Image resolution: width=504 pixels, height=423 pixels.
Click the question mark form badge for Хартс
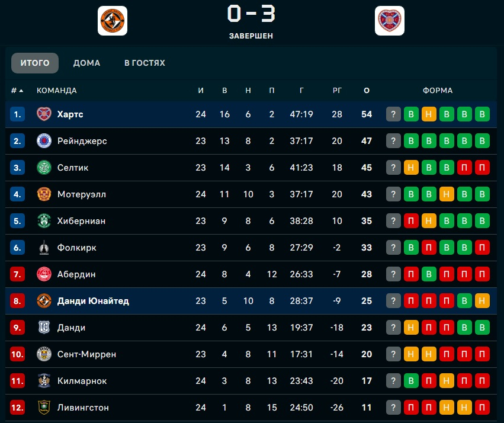[393, 114]
